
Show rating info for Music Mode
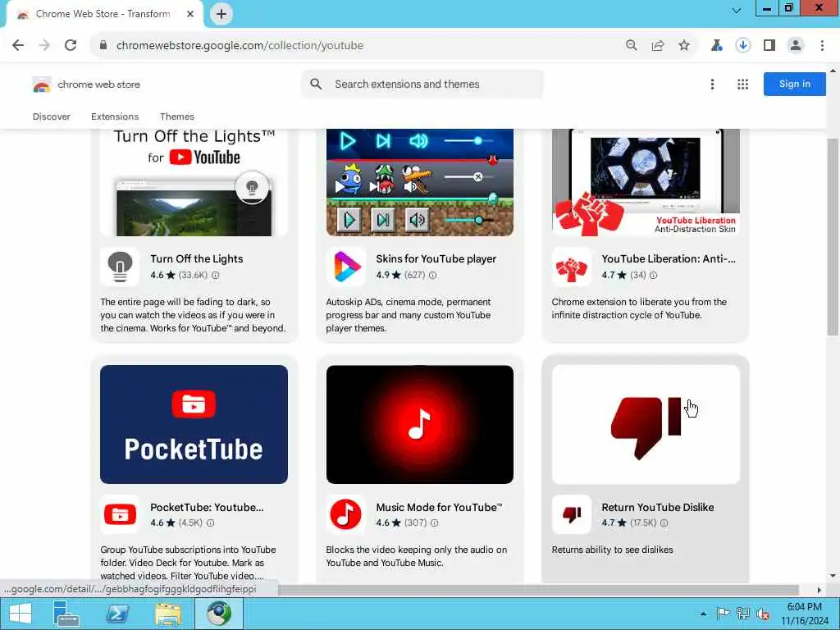(435, 523)
